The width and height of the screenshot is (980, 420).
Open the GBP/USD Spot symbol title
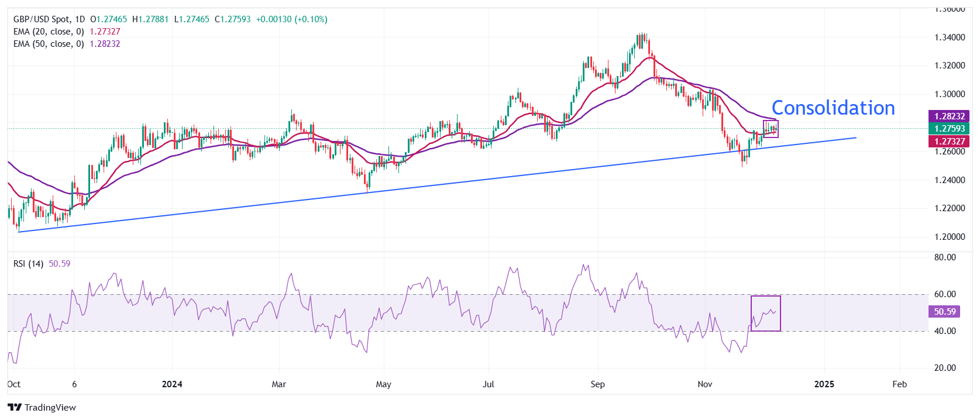point(41,19)
